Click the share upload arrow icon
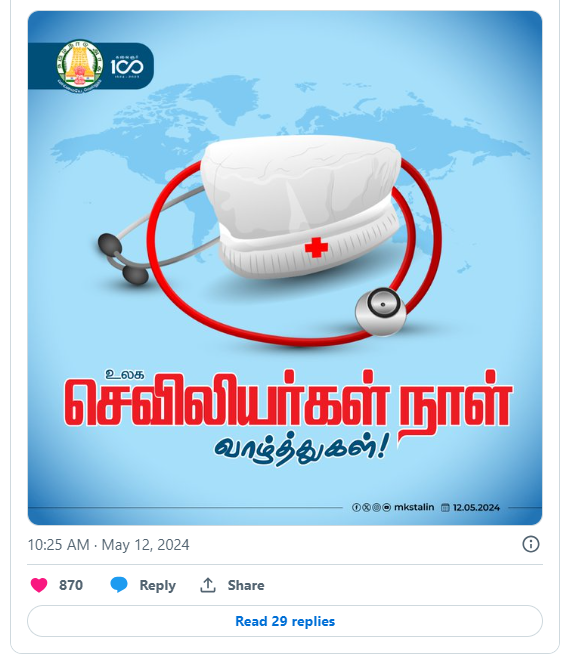The image size is (566, 662). pyautogui.click(x=208, y=585)
